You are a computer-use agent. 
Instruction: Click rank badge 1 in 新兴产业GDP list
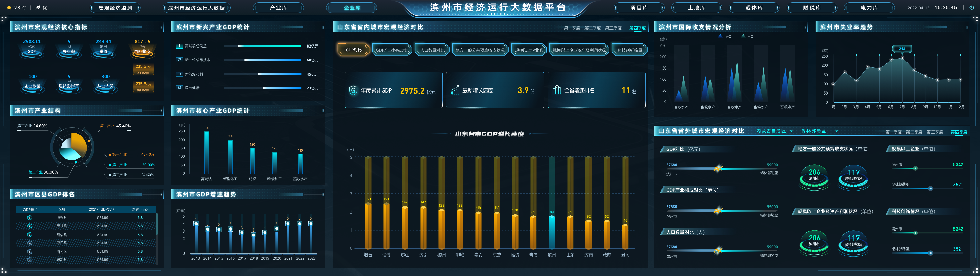point(180,46)
